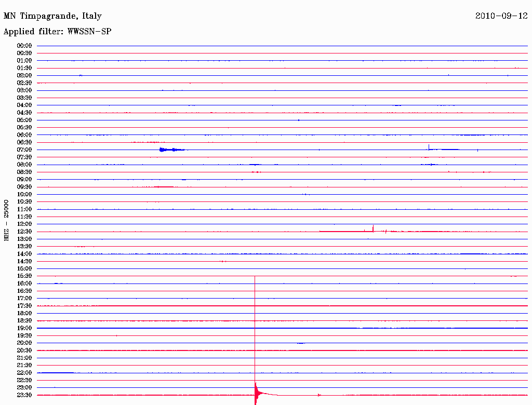Screen dimensions: 532x405
Task: Click the 08:30 time label
Action: (x=24, y=172)
